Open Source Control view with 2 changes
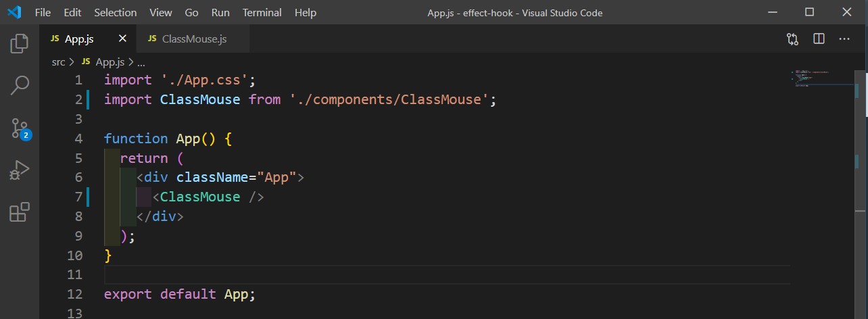Viewport: 868px width, 319px height. [20, 128]
